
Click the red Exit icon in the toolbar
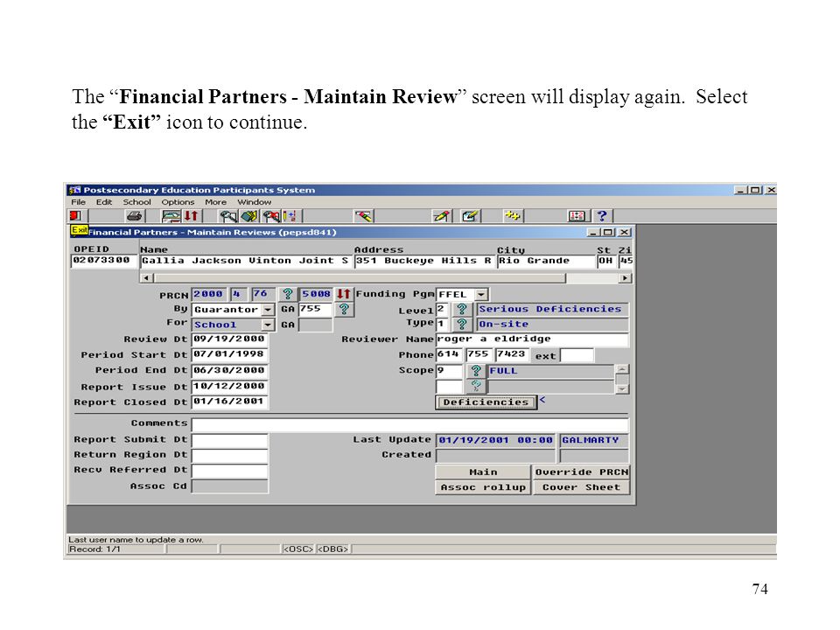click(75, 216)
